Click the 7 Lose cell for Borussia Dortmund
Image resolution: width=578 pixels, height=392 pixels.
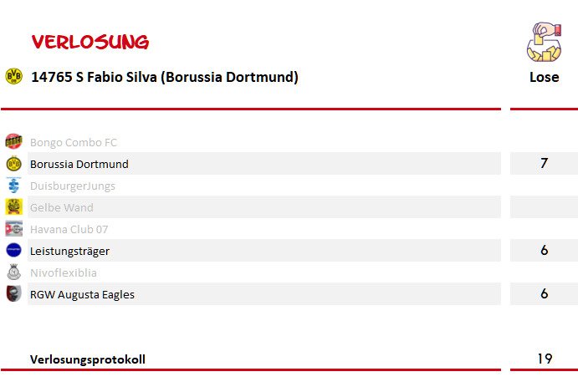point(544,163)
